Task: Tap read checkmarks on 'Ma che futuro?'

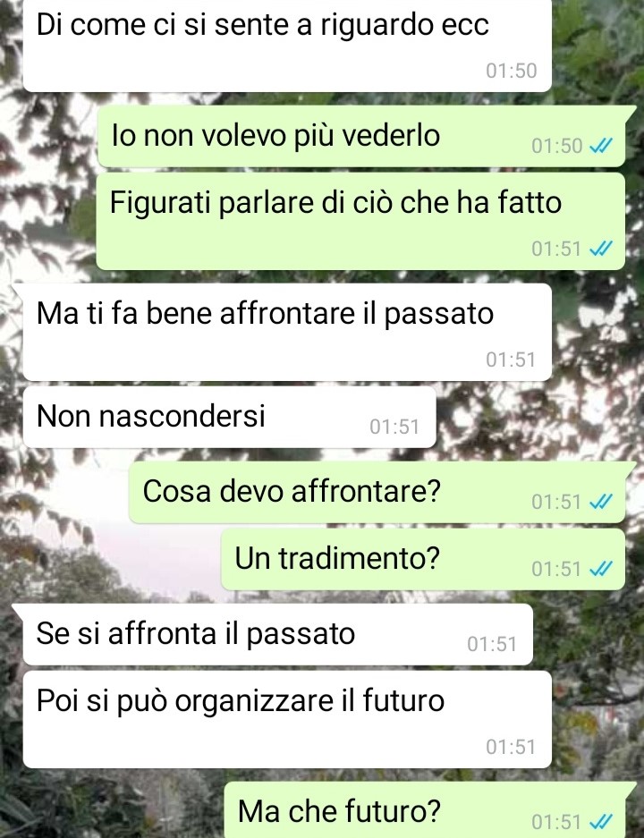Action: tap(601, 821)
